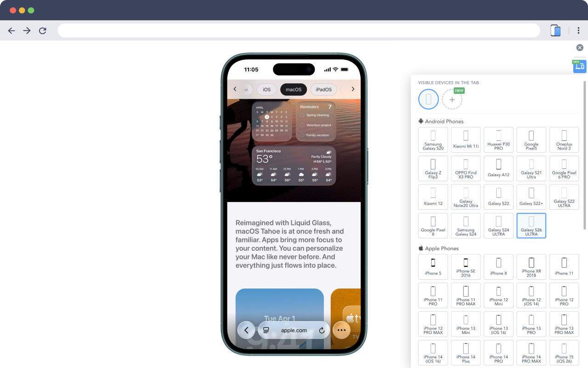Go back with the browser back arrow
The height and width of the screenshot is (368, 588).
coord(11,31)
